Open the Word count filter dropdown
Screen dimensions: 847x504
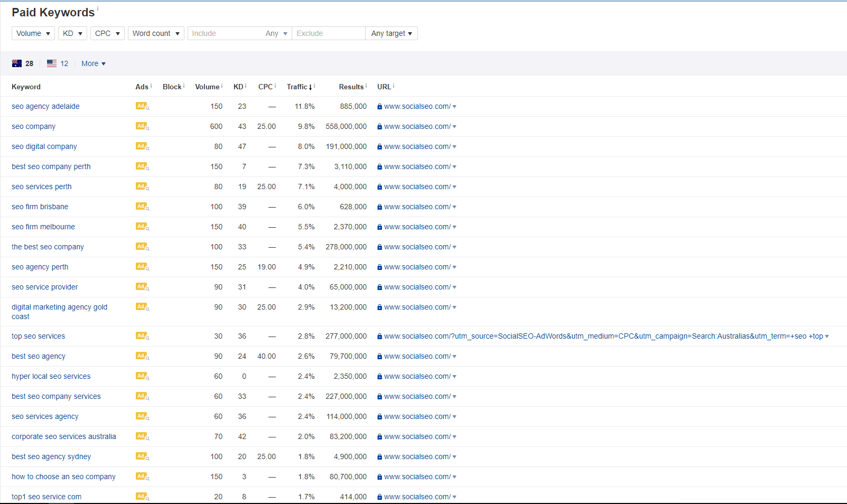coord(156,33)
